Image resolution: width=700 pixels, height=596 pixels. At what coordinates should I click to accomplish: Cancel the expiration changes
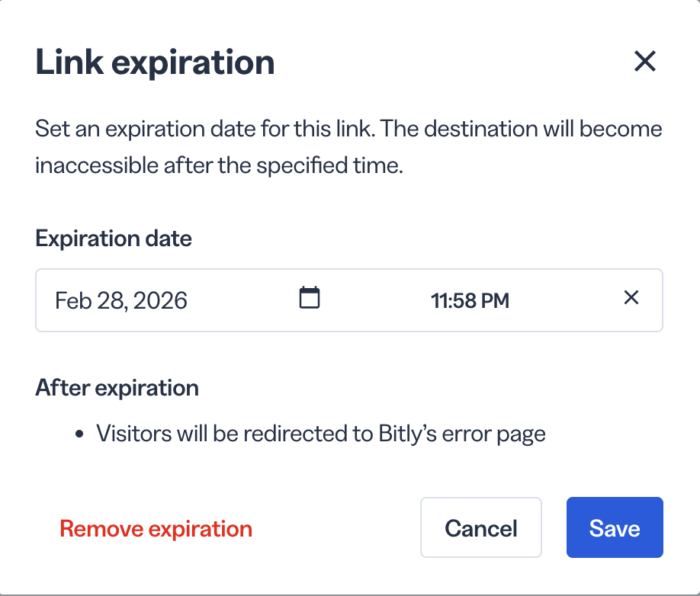481,527
